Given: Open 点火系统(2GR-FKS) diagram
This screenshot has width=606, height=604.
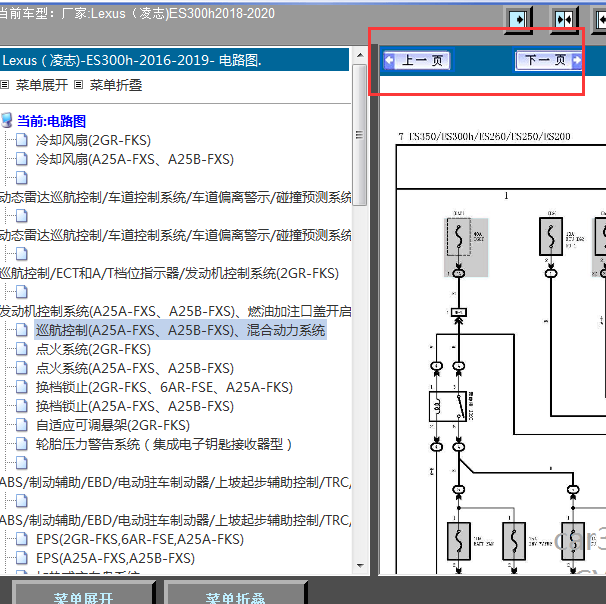Looking at the screenshot, I should pyautogui.click(x=93, y=349).
